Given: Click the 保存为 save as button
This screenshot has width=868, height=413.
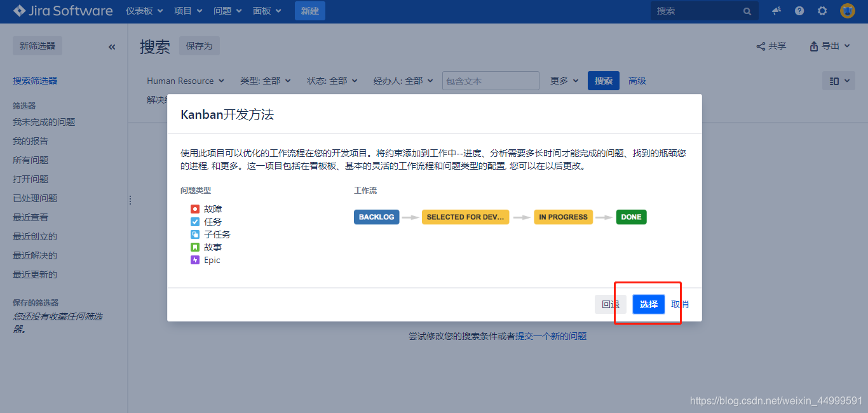Looking at the screenshot, I should pos(200,46).
